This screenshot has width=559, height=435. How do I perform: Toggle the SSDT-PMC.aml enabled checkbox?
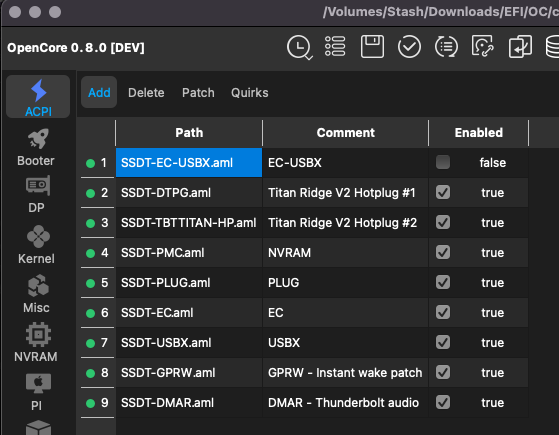(x=443, y=252)
